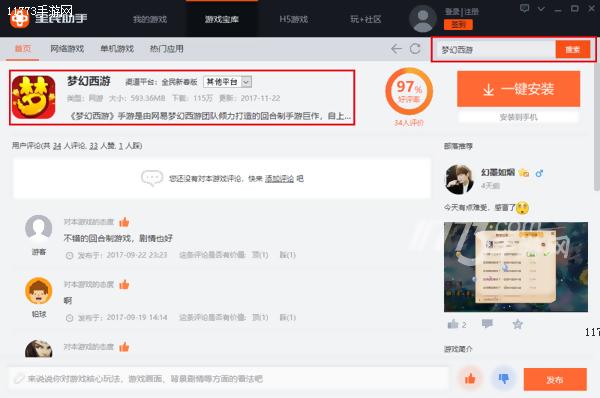600x398 pixels.
Task: Open the 玩+社区 tab
Action: tap(365, 19)
